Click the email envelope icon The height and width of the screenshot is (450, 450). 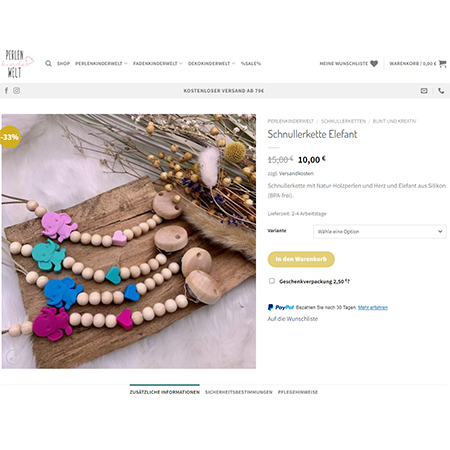click(x=424, y=91)
